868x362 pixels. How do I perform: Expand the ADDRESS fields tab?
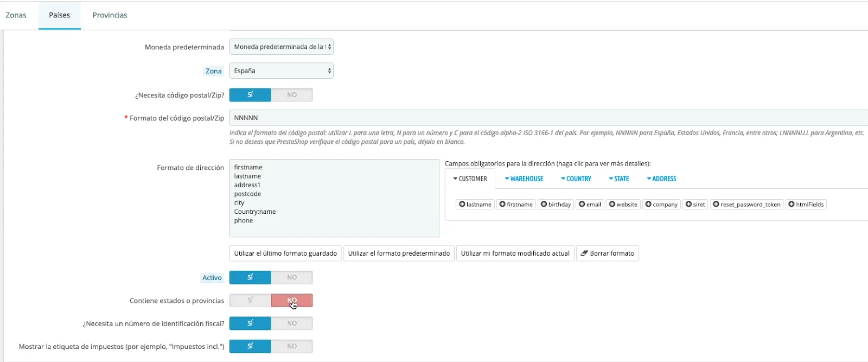661,179
